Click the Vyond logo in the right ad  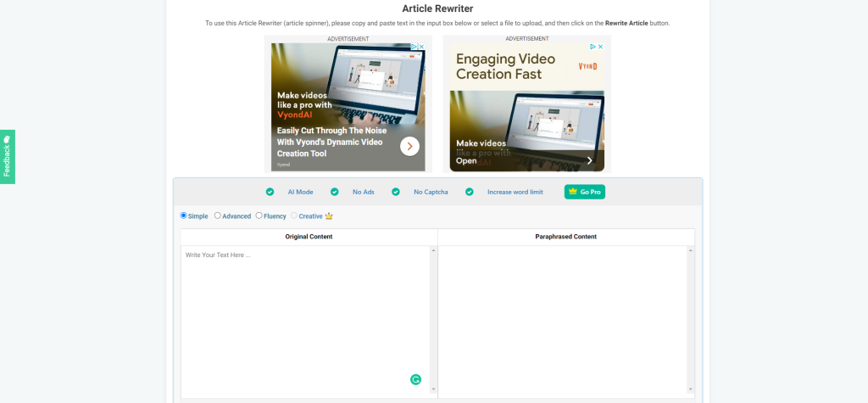pyautogui.click(x=588, y=66)
